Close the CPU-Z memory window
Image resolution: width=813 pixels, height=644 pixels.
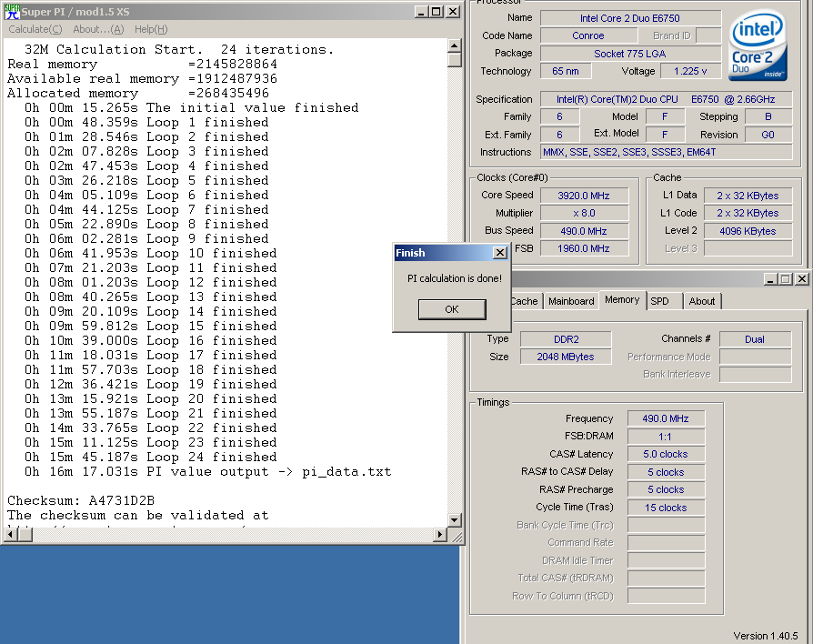pyautogui.click(x=802, y=279)
